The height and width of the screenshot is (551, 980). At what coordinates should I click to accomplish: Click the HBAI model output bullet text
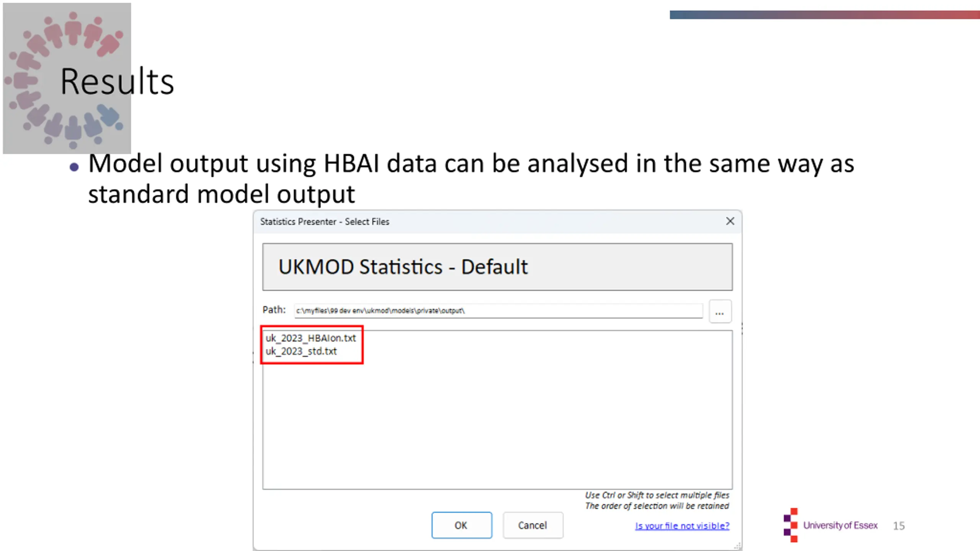click(x=471, y=179)
